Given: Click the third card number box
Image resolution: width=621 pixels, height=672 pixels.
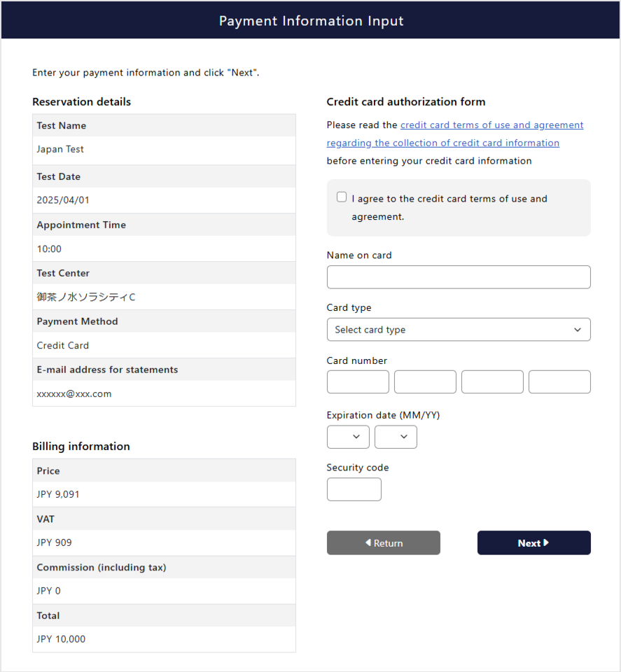Looking at the screenshot, I should (x=492, y=381).
